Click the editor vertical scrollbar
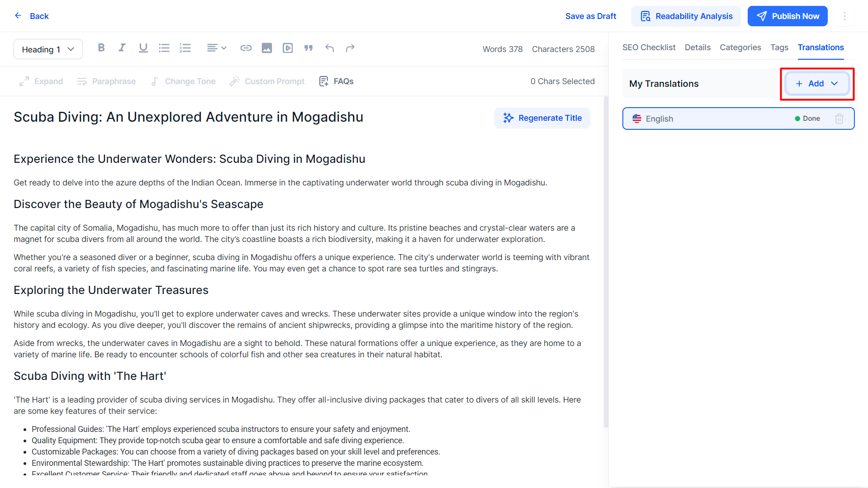This screenshot has width=868, height=488. point(606,261)
